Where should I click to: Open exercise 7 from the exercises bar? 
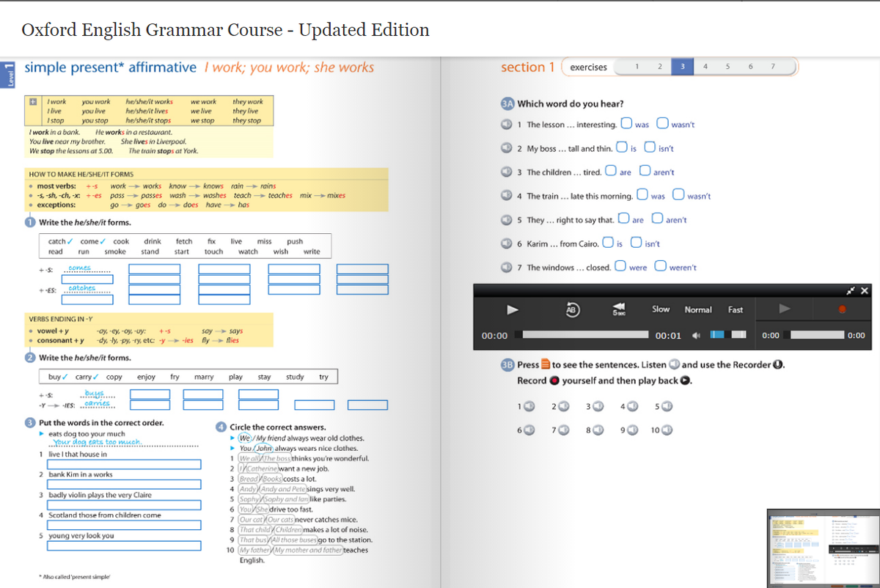[x=772, y=66]
